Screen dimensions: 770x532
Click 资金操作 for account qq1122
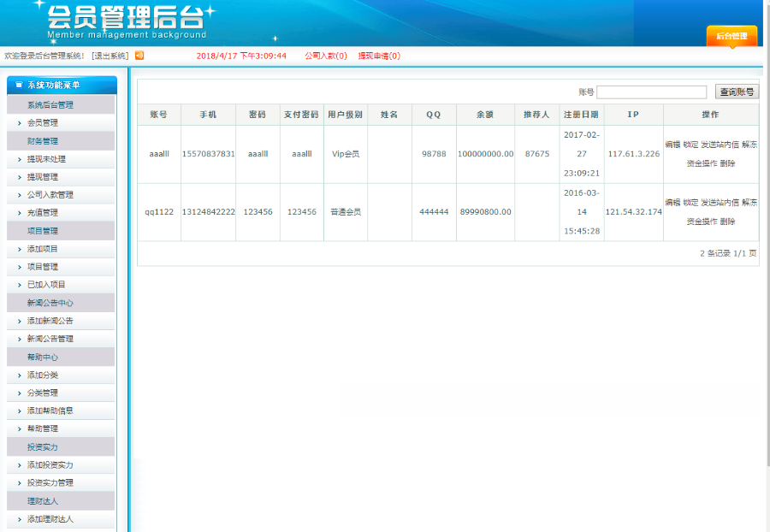[x=702, y=222]
